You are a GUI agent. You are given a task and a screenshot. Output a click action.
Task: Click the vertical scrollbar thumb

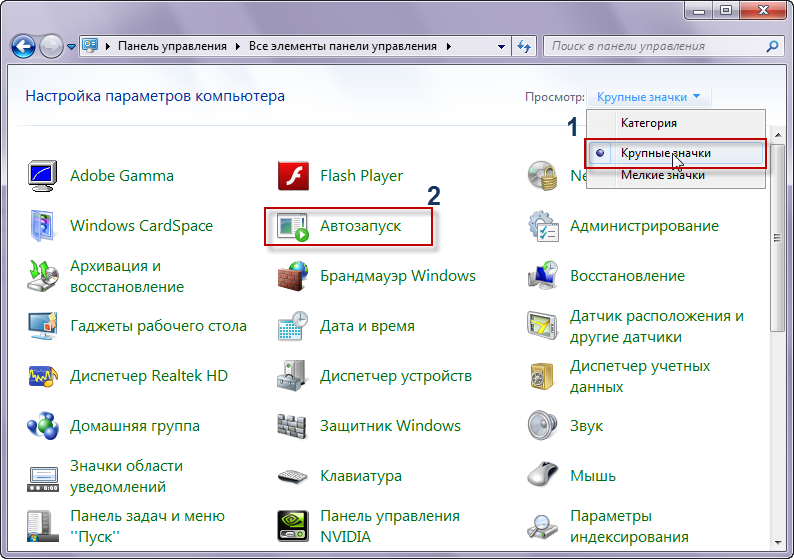(778, 238)
